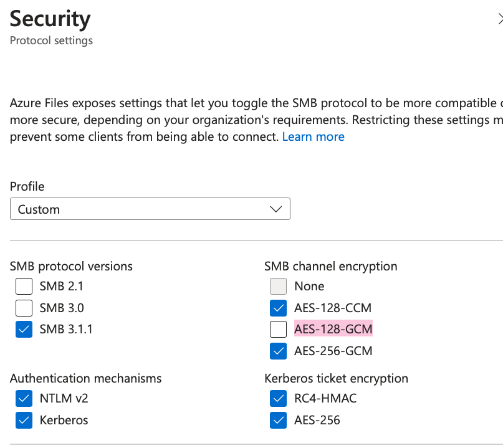Uncheck the NTLM v2 authentication mechanism
503x448 pixels.
(x=24, y=398)
